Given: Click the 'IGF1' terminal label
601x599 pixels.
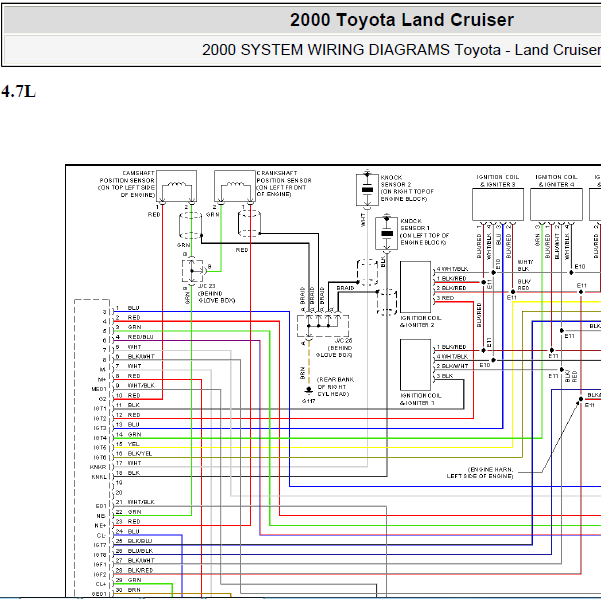Looking at the screenshot, I should [x=100, y=565].
